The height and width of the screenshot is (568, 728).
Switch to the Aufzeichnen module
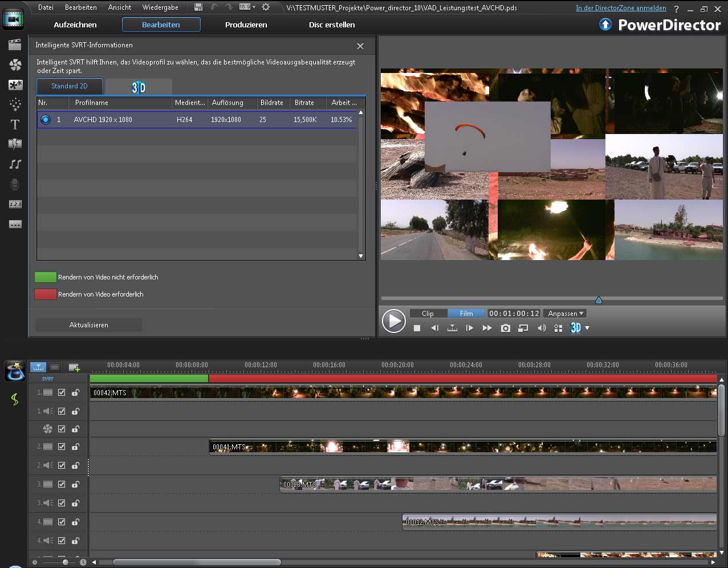click(x=75, y=25)
